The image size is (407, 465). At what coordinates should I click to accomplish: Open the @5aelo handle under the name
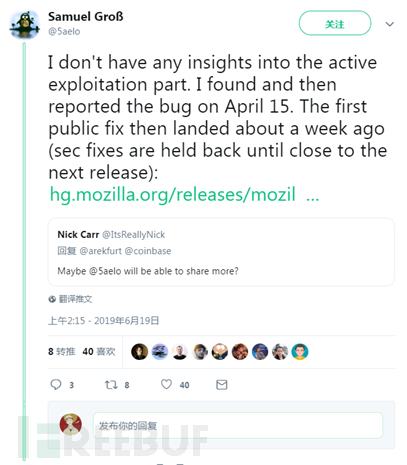pyautogui.click(x=64, y=32)
